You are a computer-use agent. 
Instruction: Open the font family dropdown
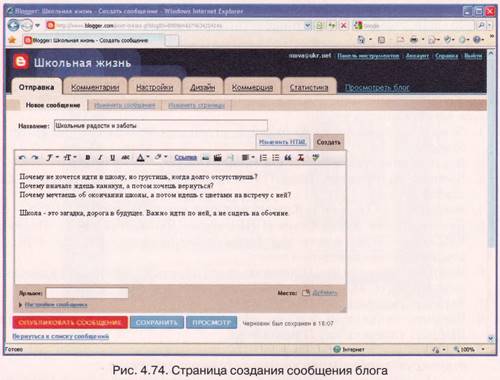[x=52, y=157]
